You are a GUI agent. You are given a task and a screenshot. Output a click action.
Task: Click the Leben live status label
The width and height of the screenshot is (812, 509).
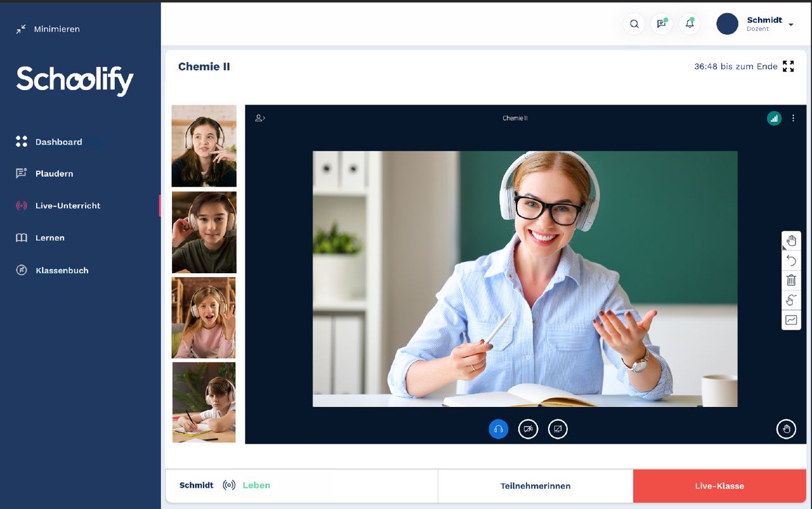[x=256, y=486]
